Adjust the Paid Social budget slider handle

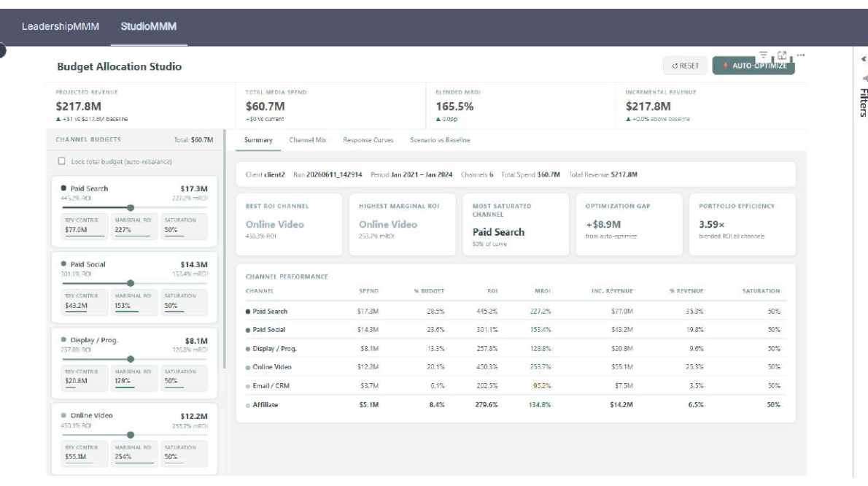[x=131, y=283]
